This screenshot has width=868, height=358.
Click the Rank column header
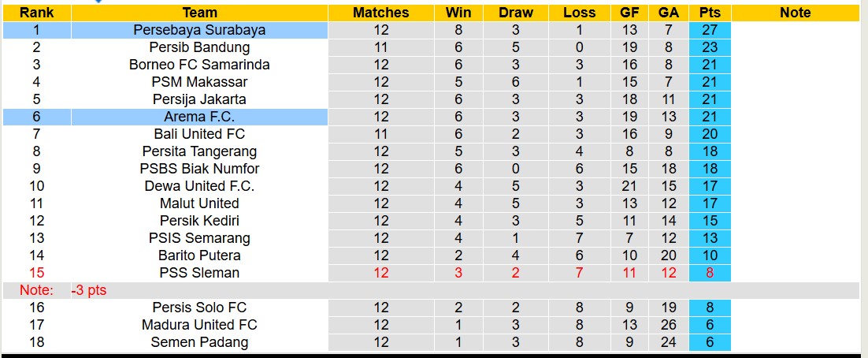[36, 13]
